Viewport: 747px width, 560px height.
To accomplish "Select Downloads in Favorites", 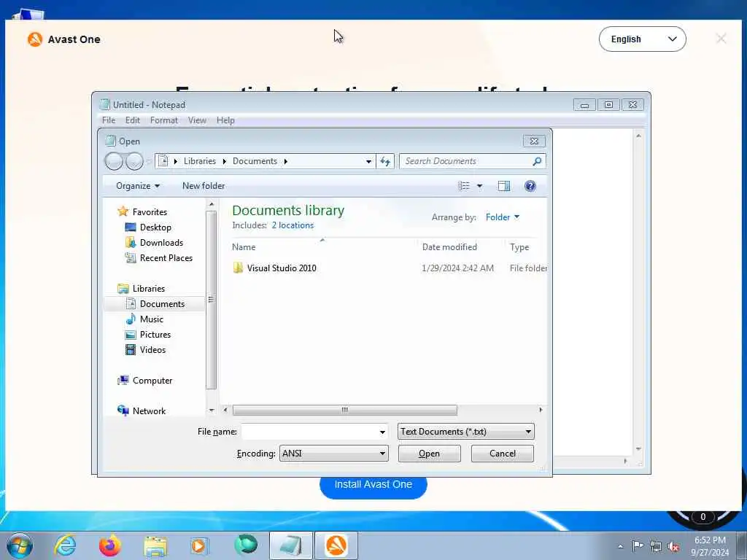I will (x=161, y=243).
